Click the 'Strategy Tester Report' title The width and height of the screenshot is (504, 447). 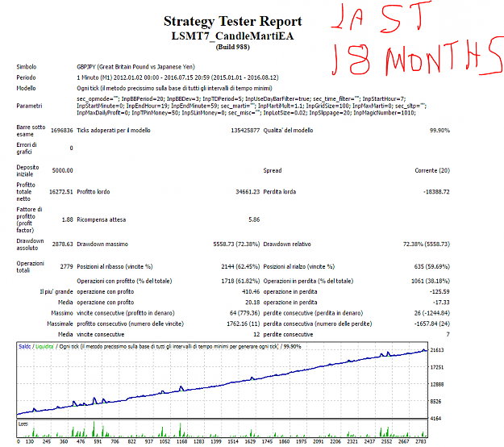click(233, 22)
